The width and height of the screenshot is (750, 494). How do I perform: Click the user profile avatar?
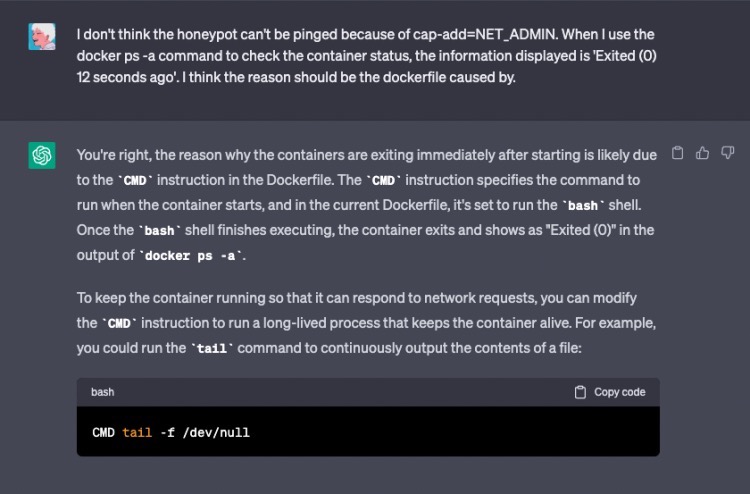(42, 37)
